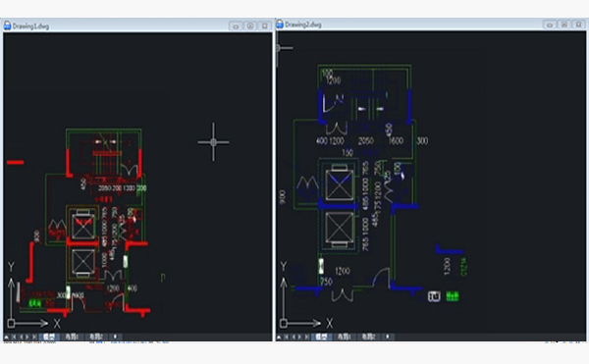Close the Drawing1.dwg window

(264, 26)
